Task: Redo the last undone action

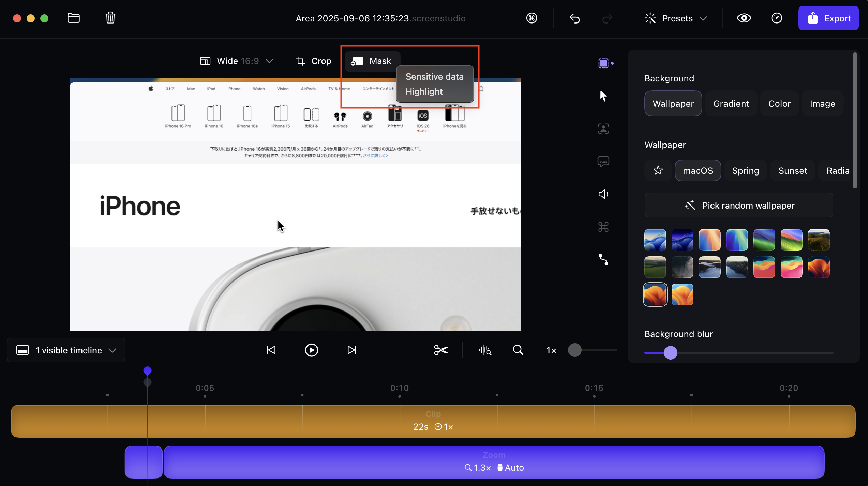Action: 607,18
